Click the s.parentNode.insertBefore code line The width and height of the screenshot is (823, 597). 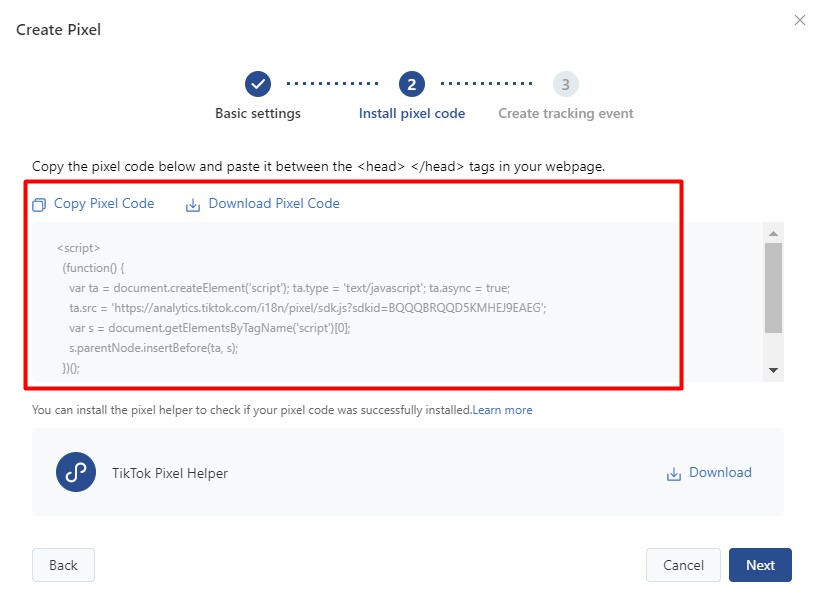(x=153, y=348)
